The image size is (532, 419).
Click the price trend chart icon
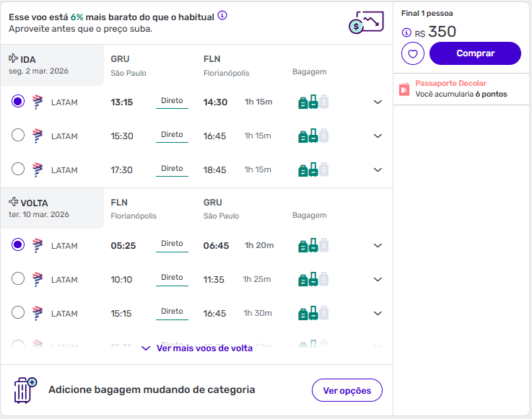pos(365,22)
